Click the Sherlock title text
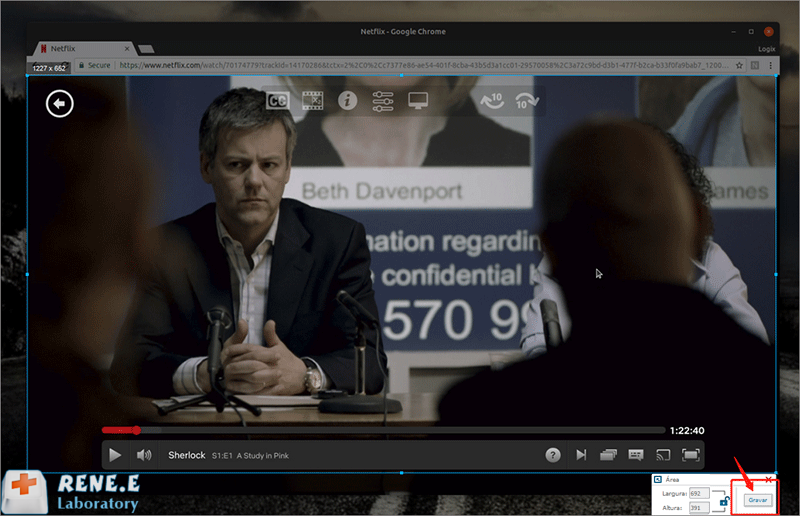This screenshot has height=516, width=800. 187,455
